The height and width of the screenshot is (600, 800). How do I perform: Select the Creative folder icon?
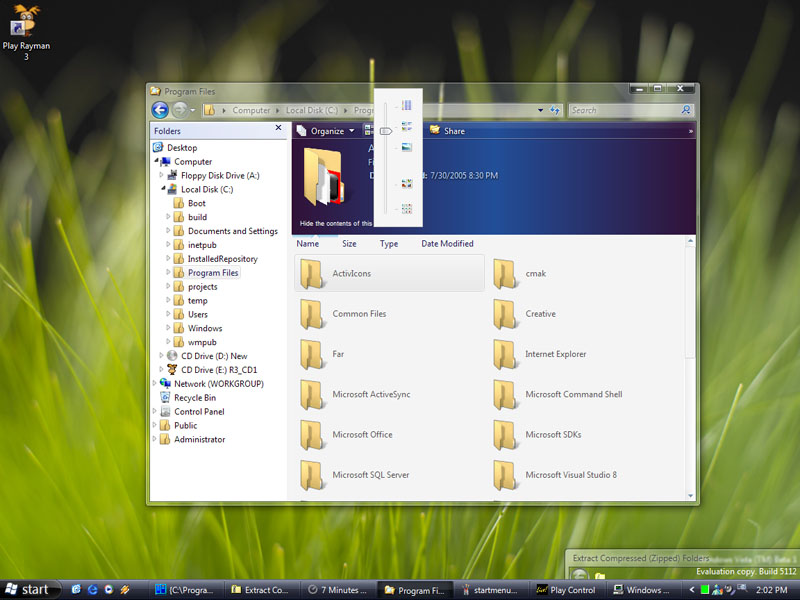pyautogui.click(x=505, y=314)
